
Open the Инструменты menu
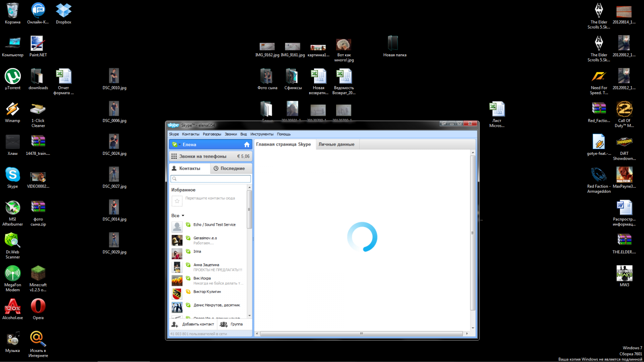262,134
